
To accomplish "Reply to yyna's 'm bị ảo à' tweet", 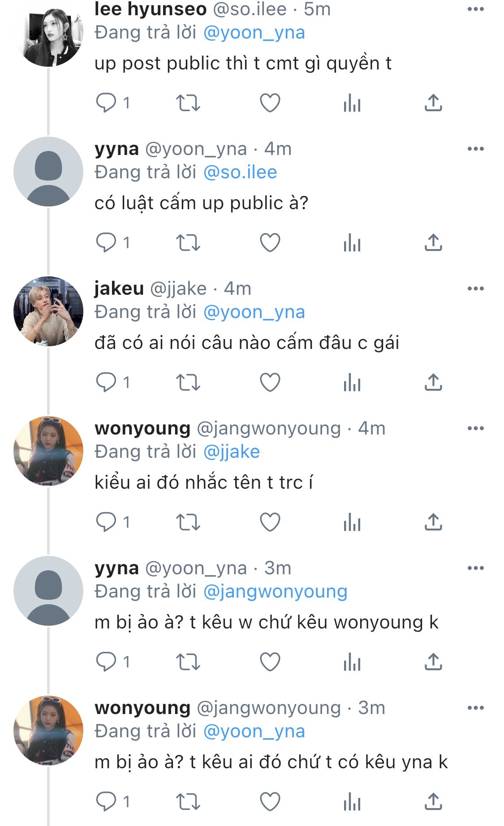I will [x=106, y=662].
